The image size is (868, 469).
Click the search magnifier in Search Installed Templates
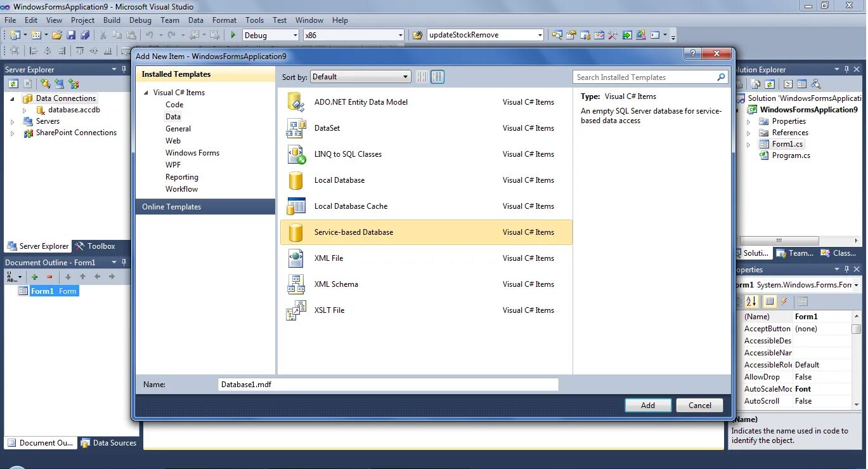tap(721, 77)
